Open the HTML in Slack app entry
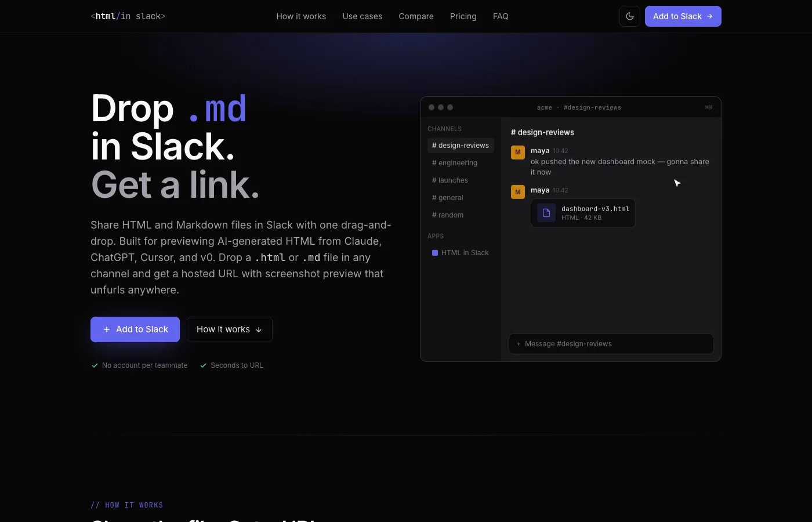 (x=461, y=253)
